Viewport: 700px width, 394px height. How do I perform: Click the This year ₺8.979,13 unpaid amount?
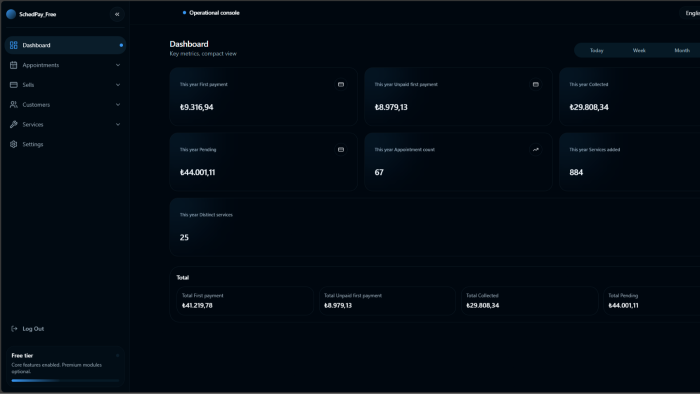click(x=391, y=107)
